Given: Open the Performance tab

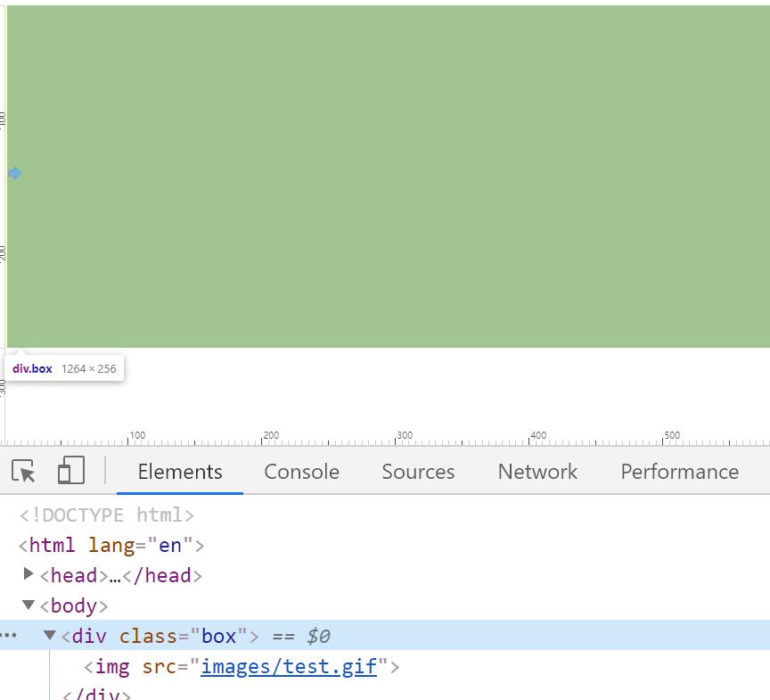Looking at the screenshot, I should (x=680, y=472).
